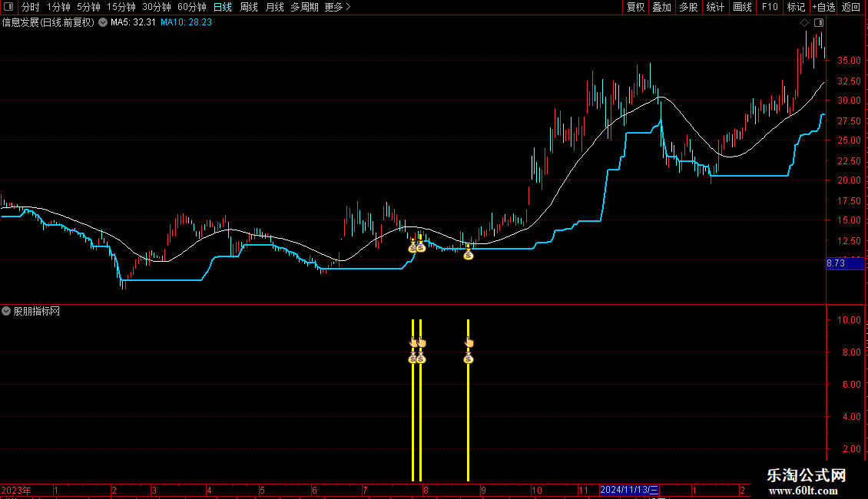868x499 pixels.
Task: Select the 5分钟 period
Action: (x=88, y=7)
